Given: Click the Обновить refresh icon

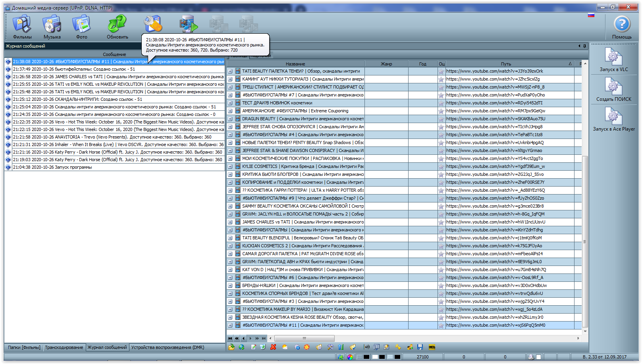Looking at the screenshot, I should 117,26.
